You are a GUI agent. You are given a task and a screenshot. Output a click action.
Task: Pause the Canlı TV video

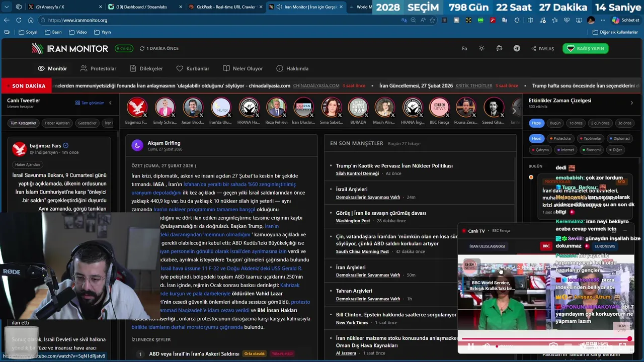(x=471, y=346)
